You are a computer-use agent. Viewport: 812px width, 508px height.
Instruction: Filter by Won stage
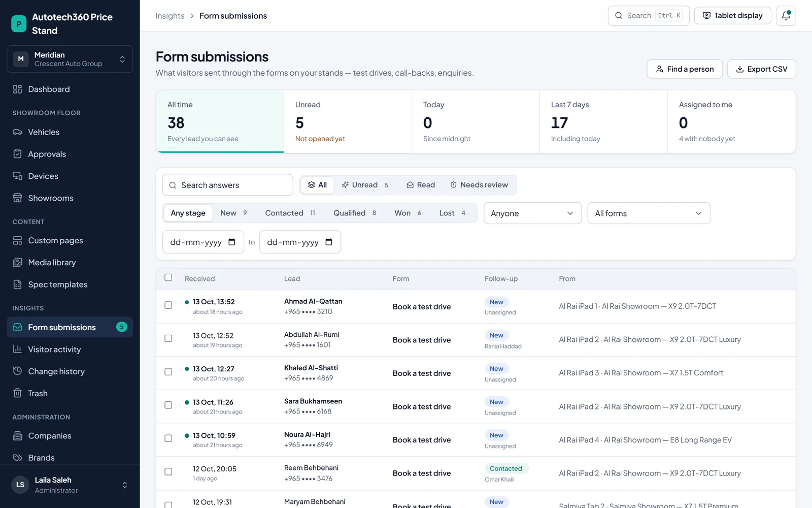pyautogui.click(x=408, y=213)
